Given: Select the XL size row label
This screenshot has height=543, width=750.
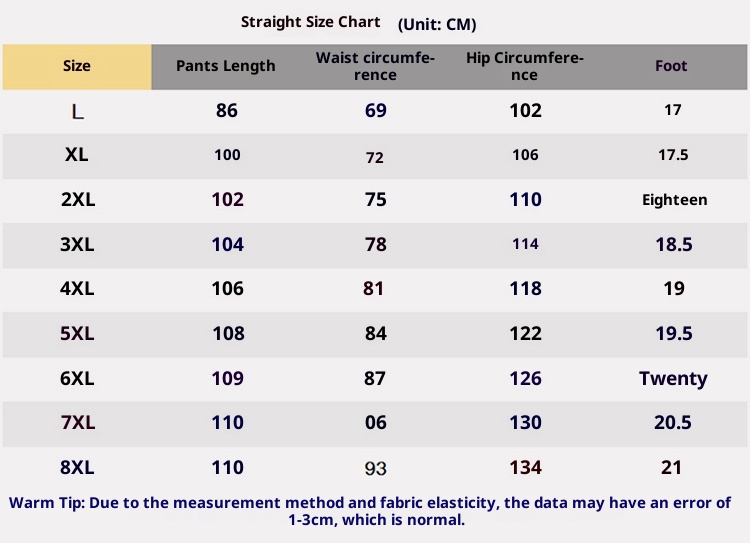Looking at the screenshot, I should coord(77,155).
